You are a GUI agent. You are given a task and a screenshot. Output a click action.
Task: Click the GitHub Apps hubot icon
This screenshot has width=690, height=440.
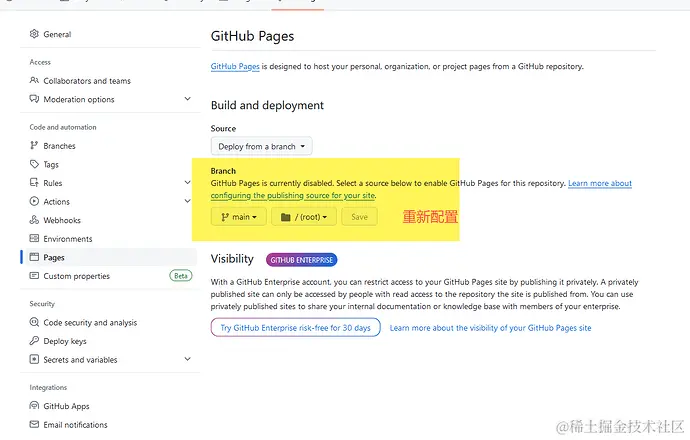(x=34, y=406)
